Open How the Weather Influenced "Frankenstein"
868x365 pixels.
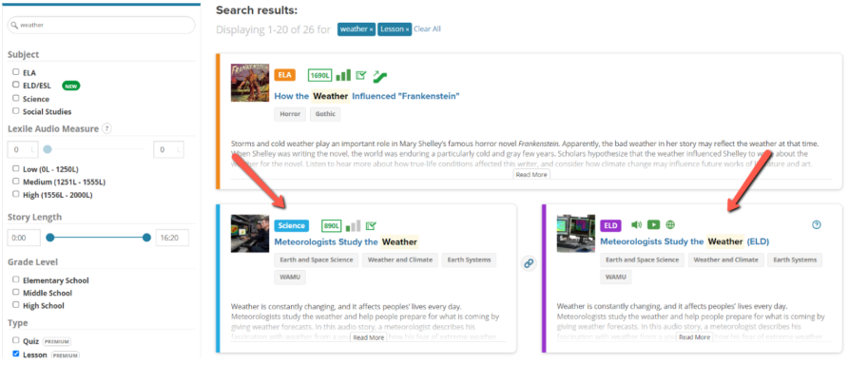coord(367,96)
